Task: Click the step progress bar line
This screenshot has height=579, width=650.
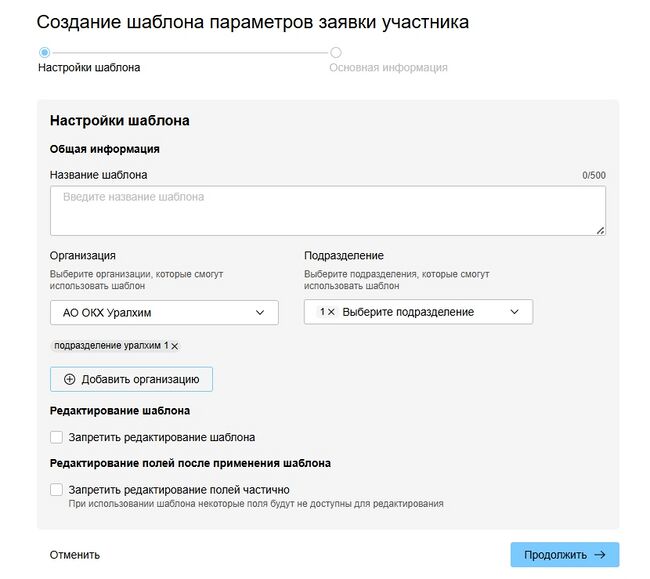Action: click(x=190, y=52)
